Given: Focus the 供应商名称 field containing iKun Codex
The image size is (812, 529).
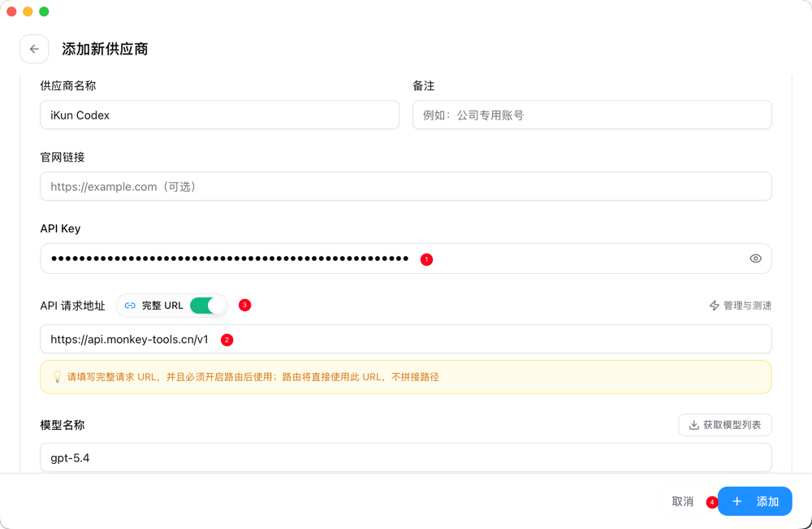Looking at the screenshot, I should click(219, 115).
